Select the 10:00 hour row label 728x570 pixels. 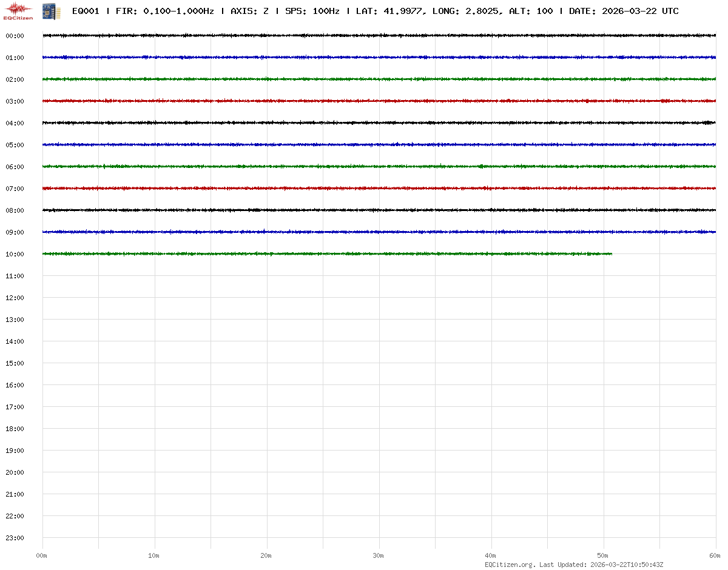pos(15,254)
